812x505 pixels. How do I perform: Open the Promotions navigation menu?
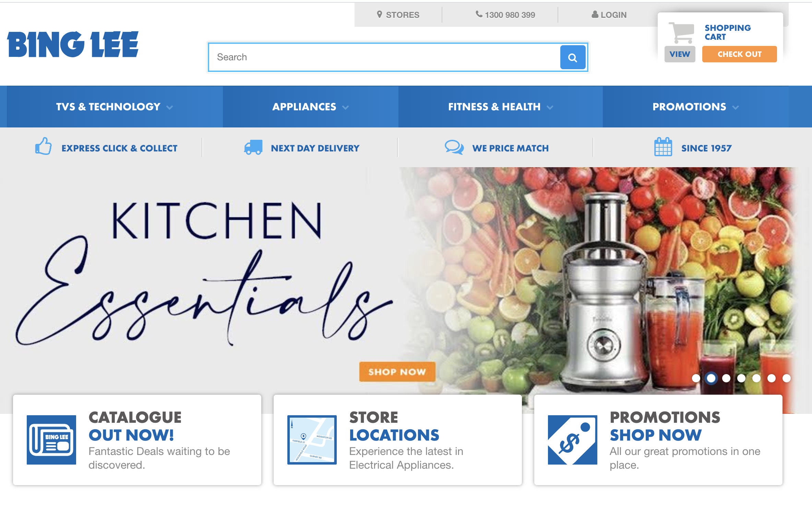(x=696, y=107)
